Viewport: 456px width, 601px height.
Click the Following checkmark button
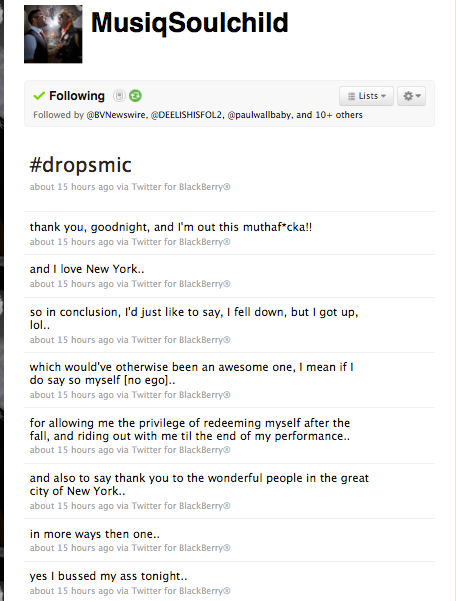[69, 96]
